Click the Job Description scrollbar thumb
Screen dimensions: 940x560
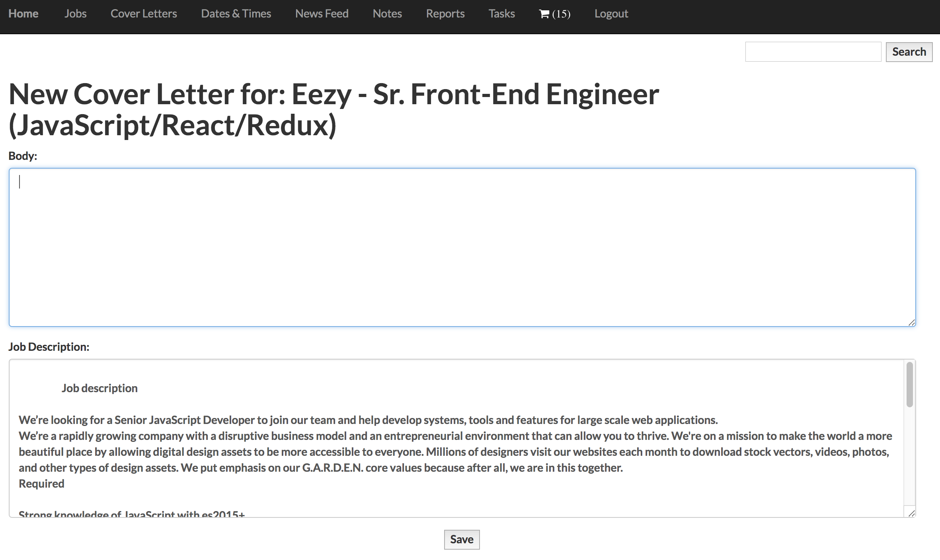click(909, 385)
